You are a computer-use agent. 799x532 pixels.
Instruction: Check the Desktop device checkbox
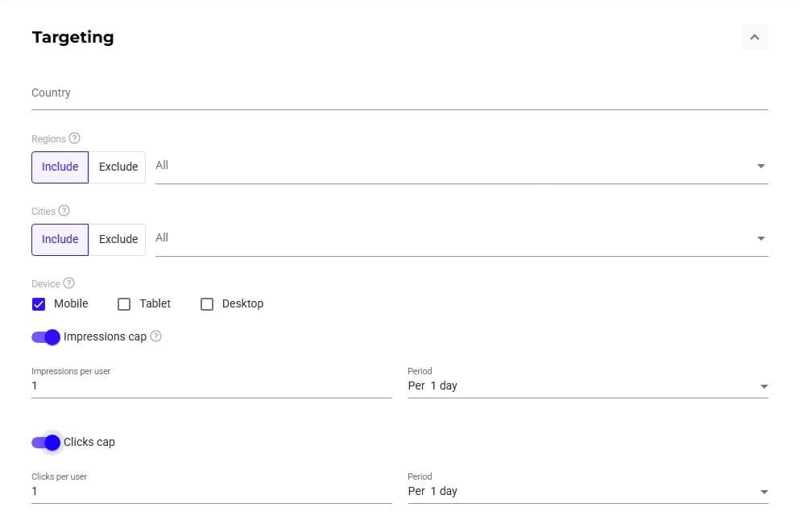coord(207,304)
